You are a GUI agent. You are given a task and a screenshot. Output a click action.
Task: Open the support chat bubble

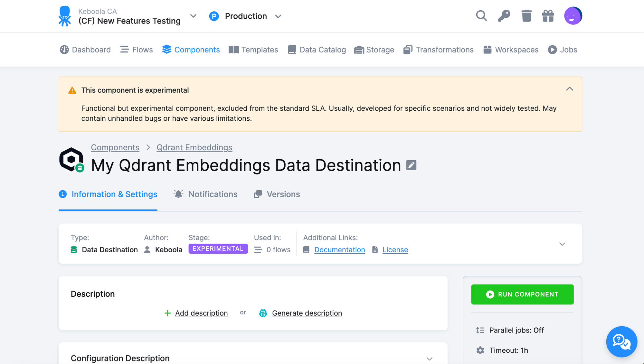621,341
